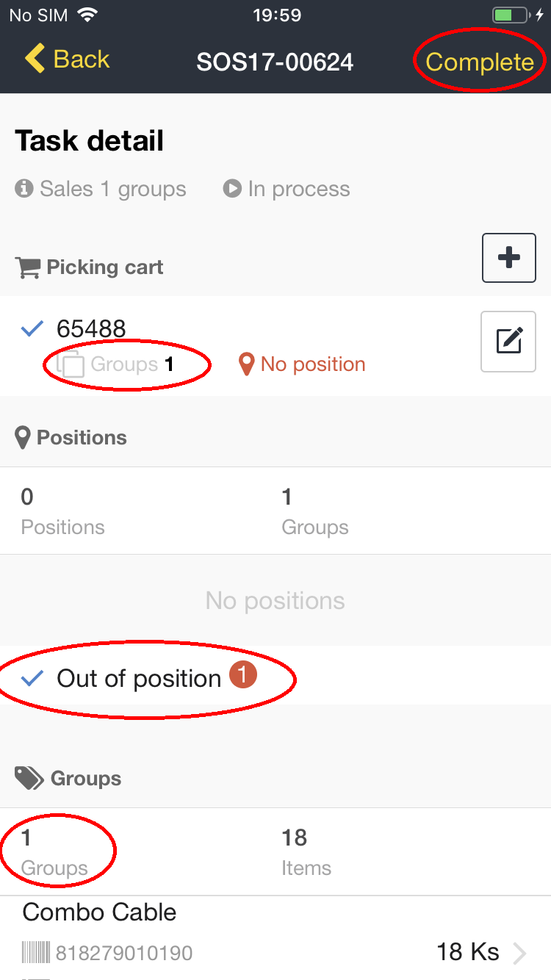Screen dimensions: 551x980
Task: Tap the No position link
Action: pos(313,364)
